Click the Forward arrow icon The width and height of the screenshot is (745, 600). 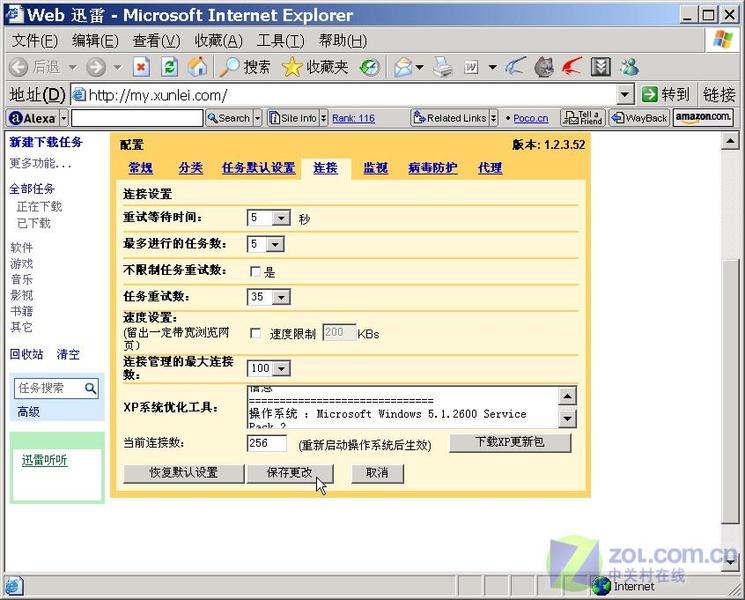point(96,67)
